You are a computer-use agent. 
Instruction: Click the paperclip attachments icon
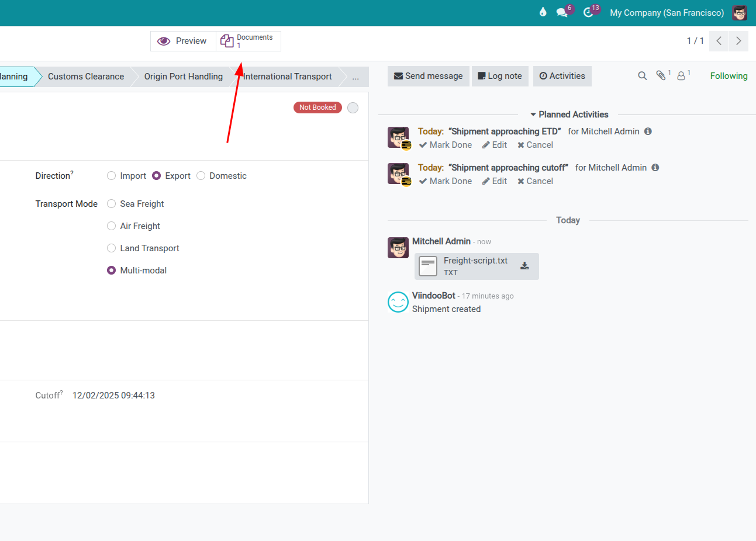[x=661, y=76]
